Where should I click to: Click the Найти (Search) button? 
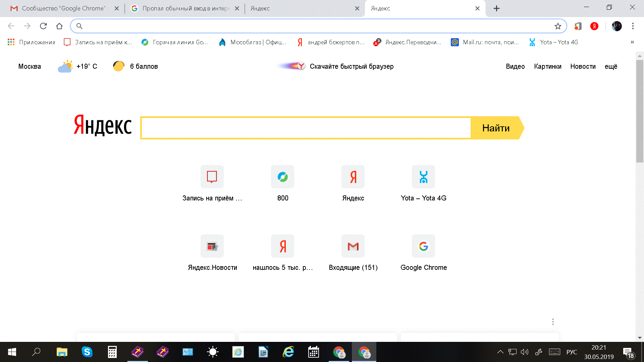coord(496,128)
